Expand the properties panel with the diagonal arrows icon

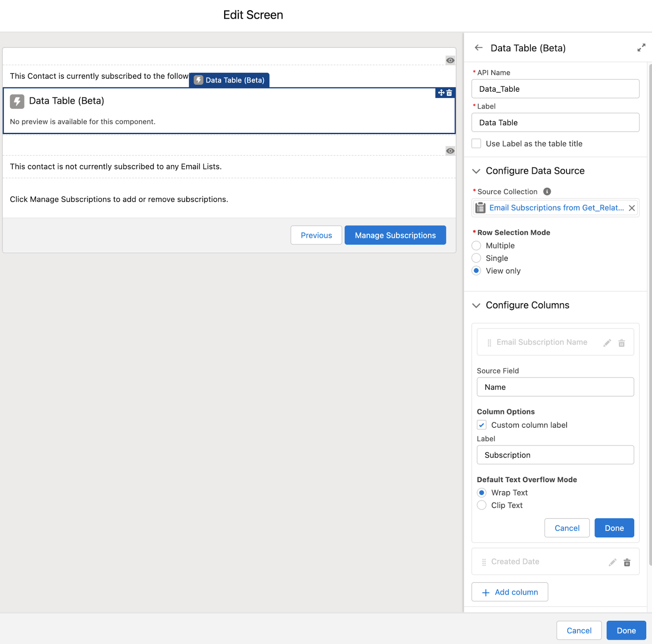(x=641, y=47)
